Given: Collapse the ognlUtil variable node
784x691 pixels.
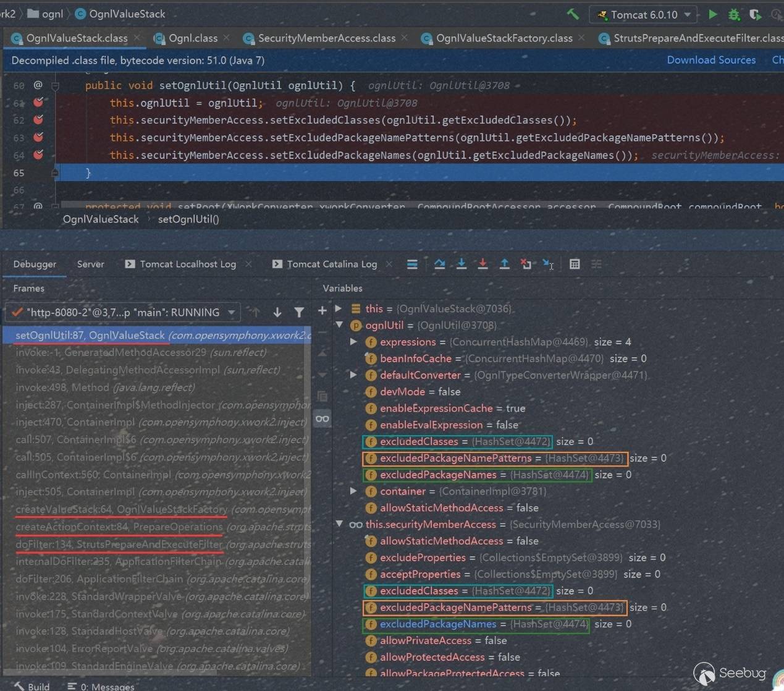Looking at the screenshot, I should pyautogui.click(x=339, y=325).
